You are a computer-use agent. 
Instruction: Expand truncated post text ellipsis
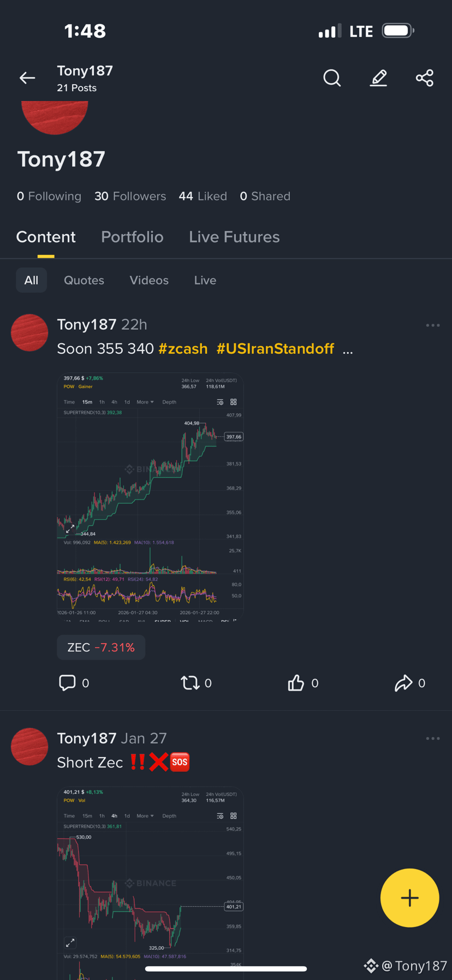[x=348, y=350]
